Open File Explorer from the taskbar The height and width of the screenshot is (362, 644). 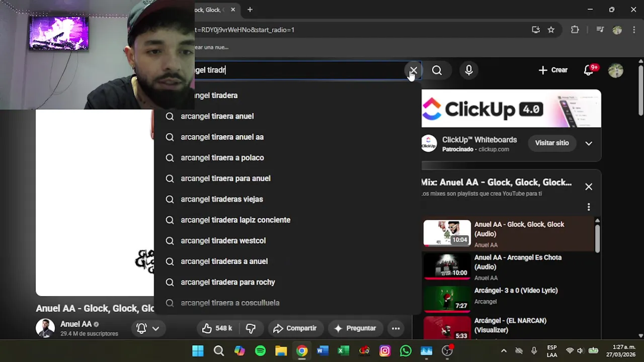(x=281, y=351)
